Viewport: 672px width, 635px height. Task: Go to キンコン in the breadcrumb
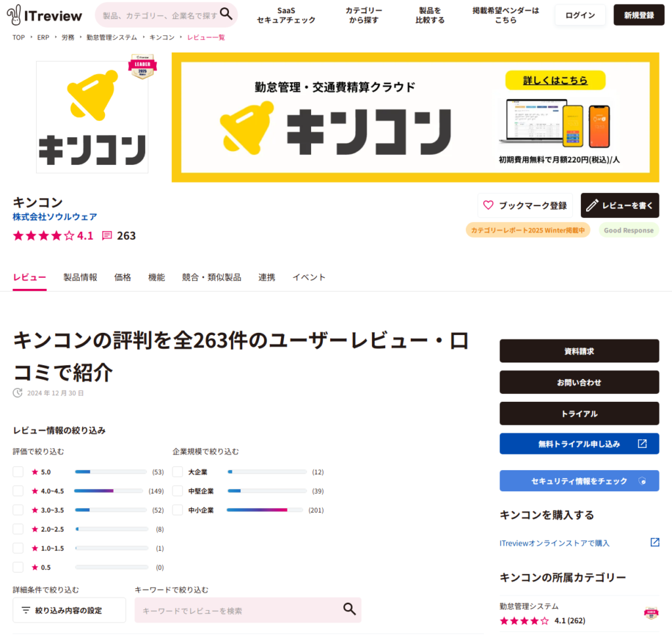[x=162, y=37]
